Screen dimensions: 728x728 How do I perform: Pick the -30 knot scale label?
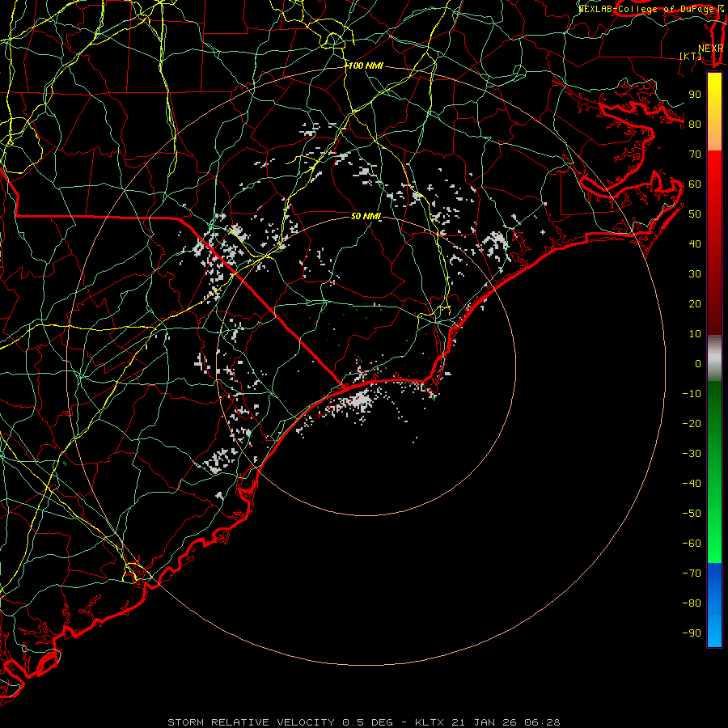[x=692, y=454]
